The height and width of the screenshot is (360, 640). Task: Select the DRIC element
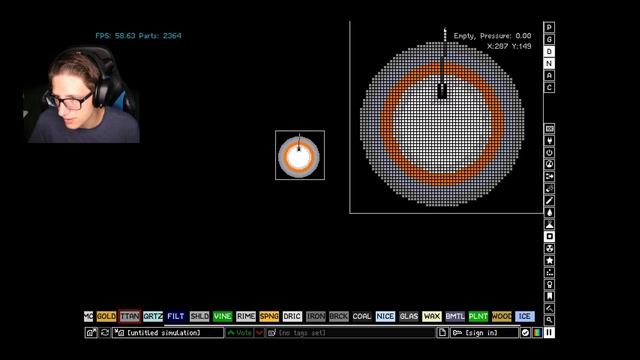point(292,316)
